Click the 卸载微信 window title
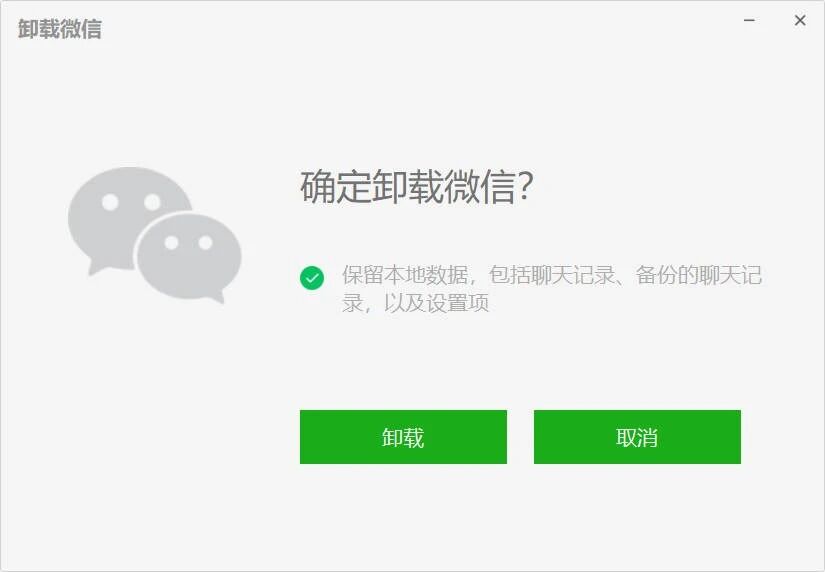The image size is (825, 572). tap(59, 29)
